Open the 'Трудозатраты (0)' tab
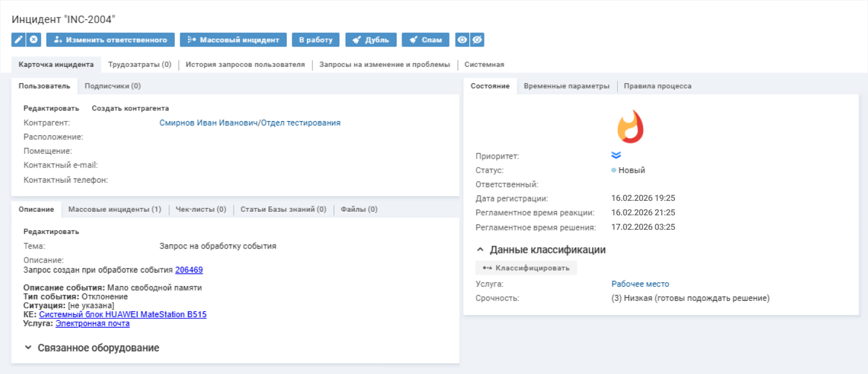 (x=140, y=65)
